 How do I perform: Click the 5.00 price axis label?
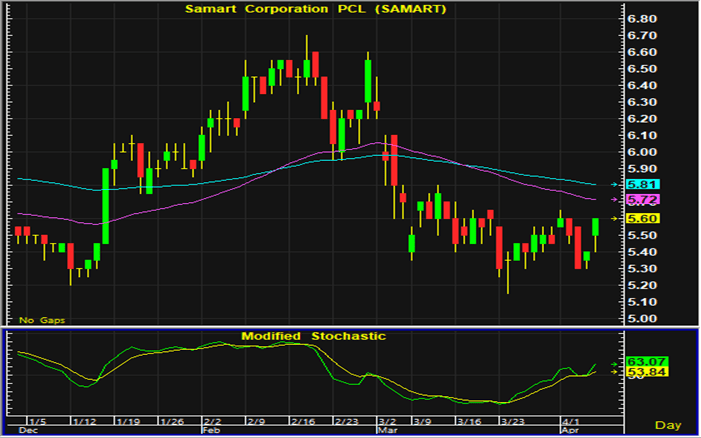click(640, 319)
